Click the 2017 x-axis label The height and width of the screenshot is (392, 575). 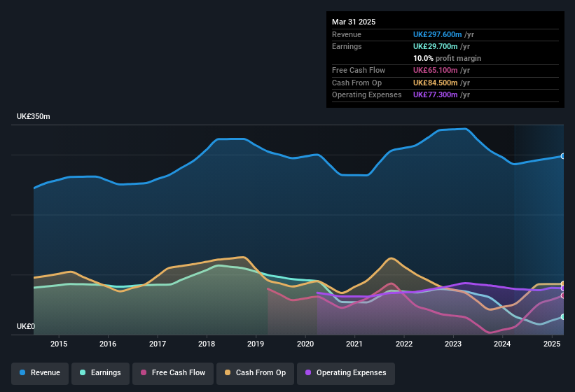tap(158, 344)
